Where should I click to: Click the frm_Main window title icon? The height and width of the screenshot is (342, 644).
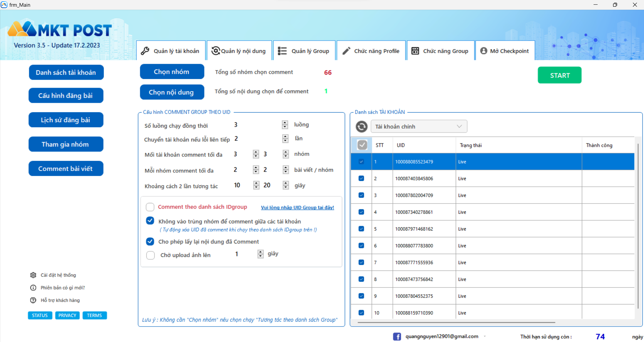4,5
